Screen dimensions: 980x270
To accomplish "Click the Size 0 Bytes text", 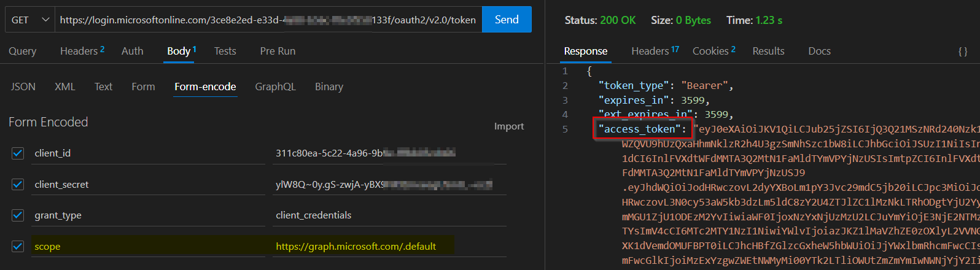I will (x=681, y=20).
